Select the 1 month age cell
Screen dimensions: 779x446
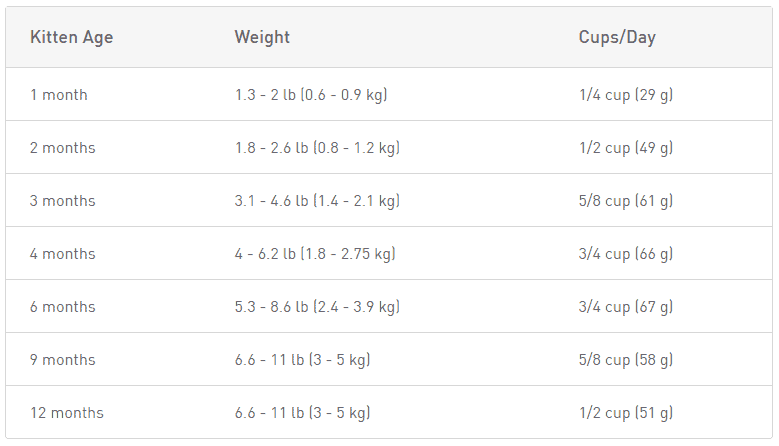(59, 95)
